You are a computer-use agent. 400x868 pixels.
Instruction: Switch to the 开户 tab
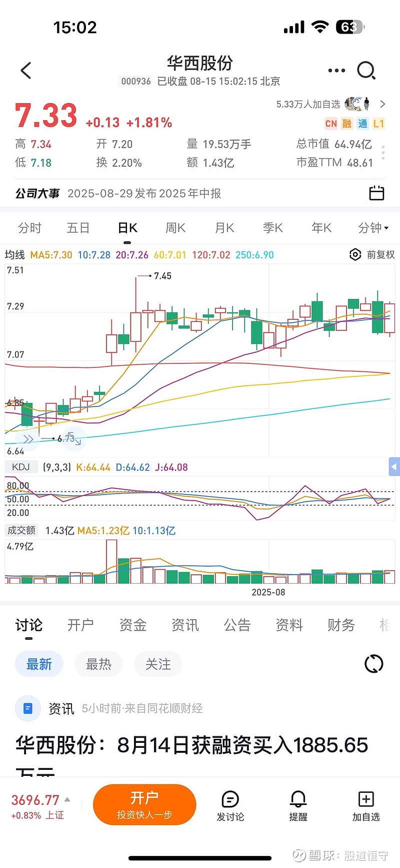pos(80,625)
